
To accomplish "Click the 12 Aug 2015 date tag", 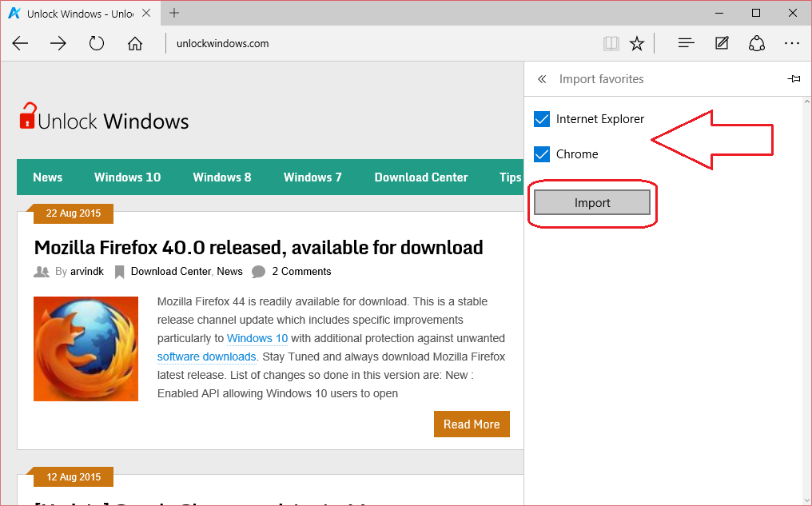I will tap(74, 477).
